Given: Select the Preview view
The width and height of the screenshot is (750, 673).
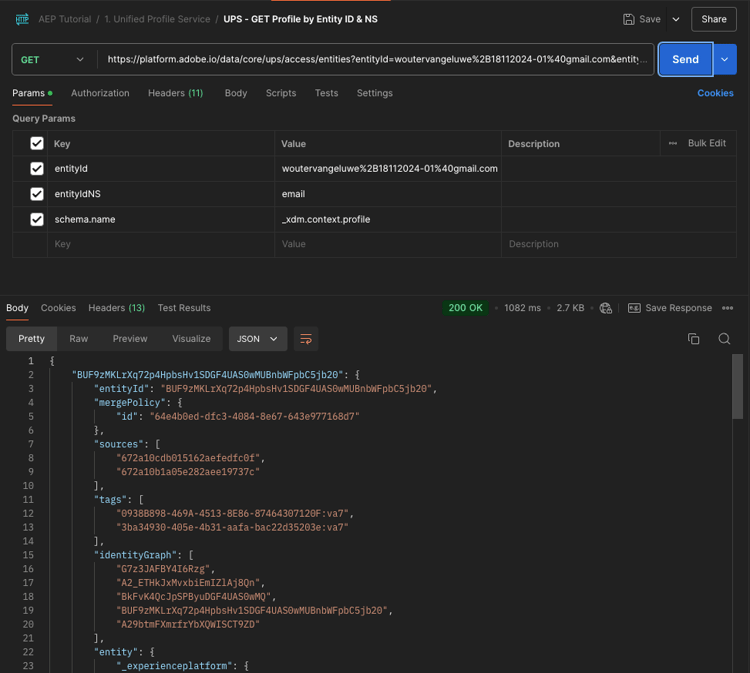Looking at the screenshot, I should pos(130,339).
